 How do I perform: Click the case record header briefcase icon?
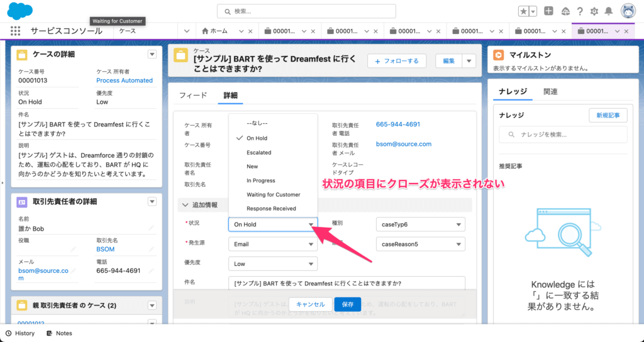click(180, 55)
